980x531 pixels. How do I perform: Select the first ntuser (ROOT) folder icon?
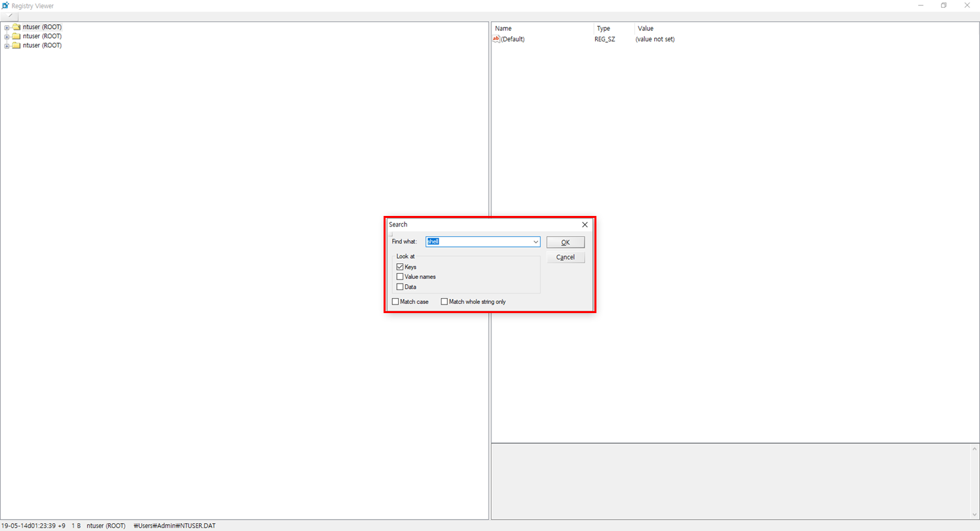(x=16, y=27)
